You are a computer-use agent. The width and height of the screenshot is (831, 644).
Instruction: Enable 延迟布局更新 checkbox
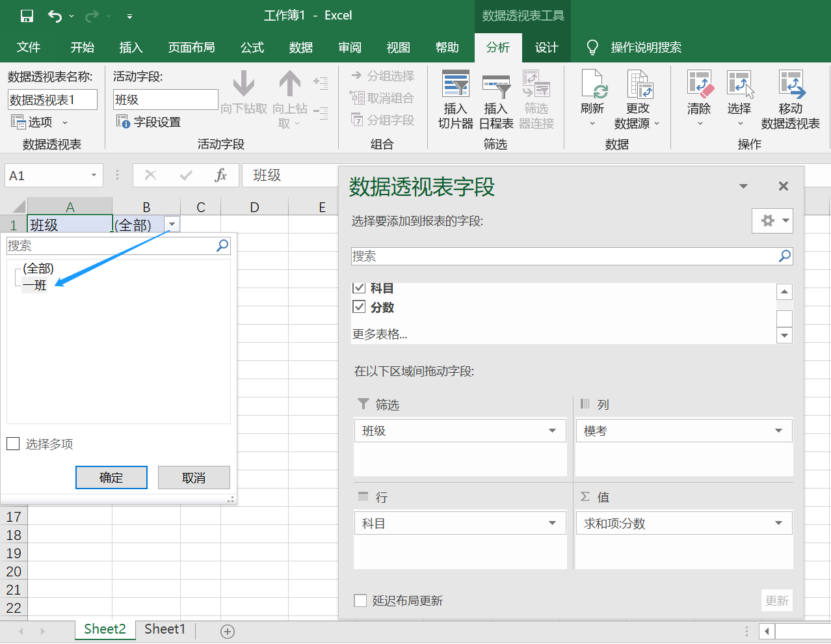click(x=360, y=600)
